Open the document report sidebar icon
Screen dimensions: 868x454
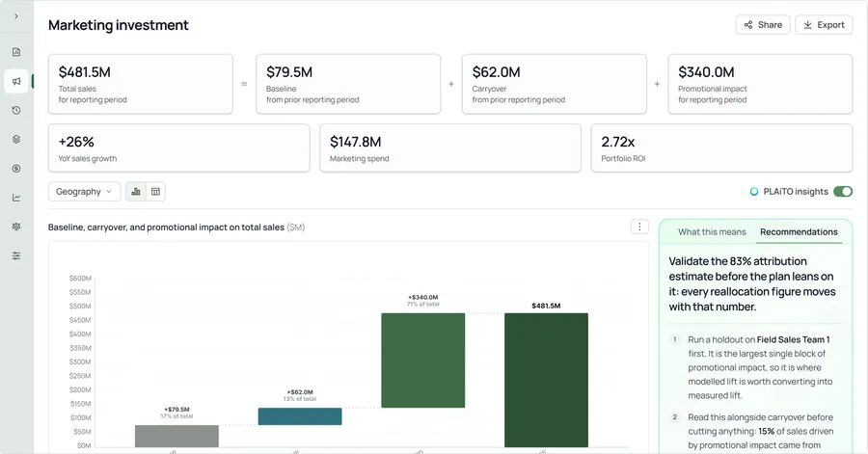16,52
